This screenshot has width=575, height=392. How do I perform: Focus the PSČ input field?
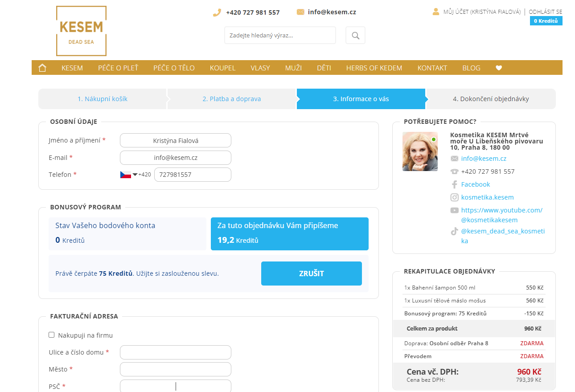(176, 386)
